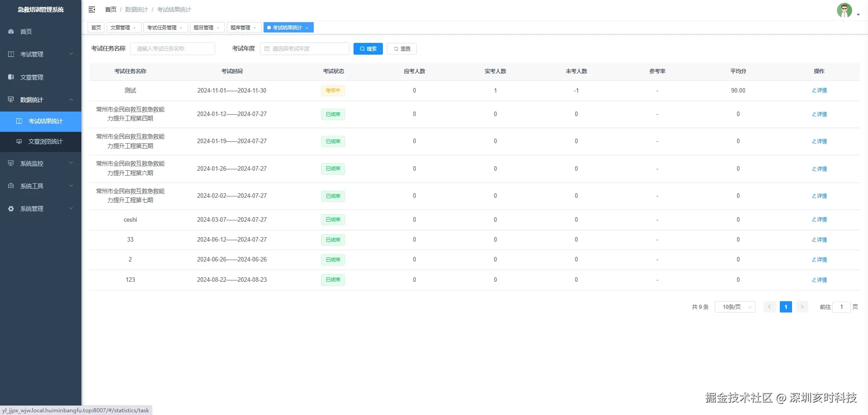Viewport: 868px width, 415px height.
Task: Open 详情 for the 第四期 row
Action: [x=819, y=114]
